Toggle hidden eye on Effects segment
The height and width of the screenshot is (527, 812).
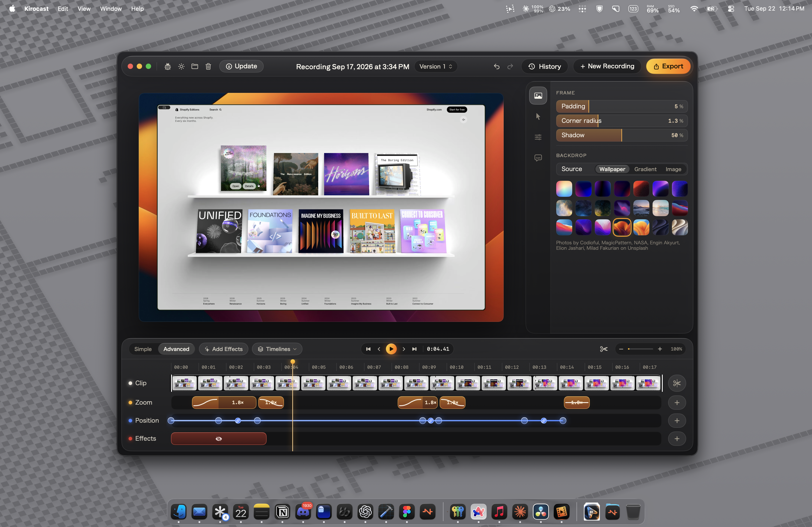pos(219,439)
